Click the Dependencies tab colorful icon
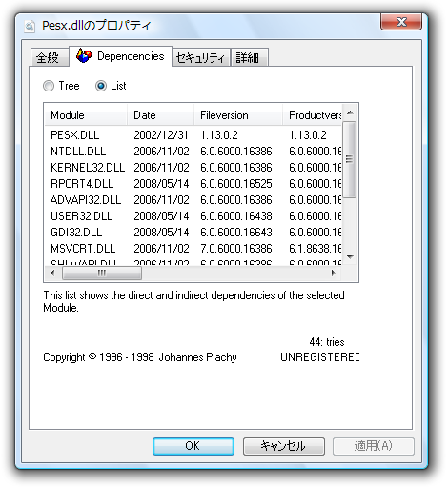 [84, 55]
